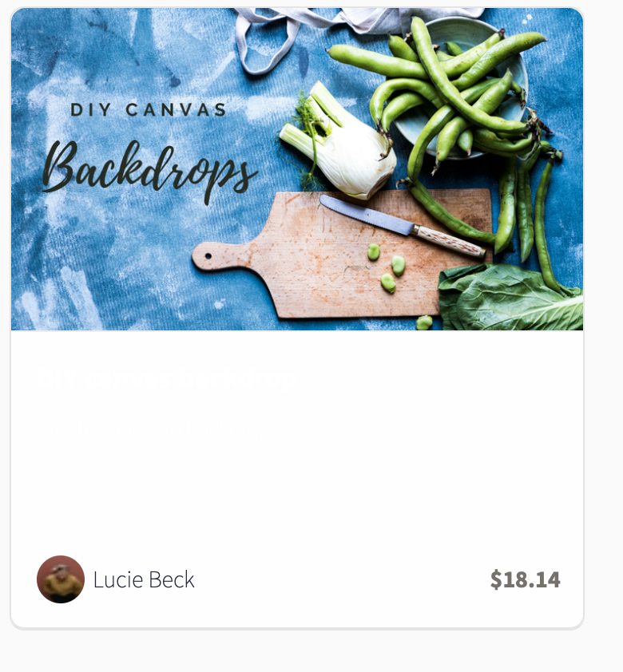Click the card footer between author and price
Screen dimensions: 623x672
[343, 579]
